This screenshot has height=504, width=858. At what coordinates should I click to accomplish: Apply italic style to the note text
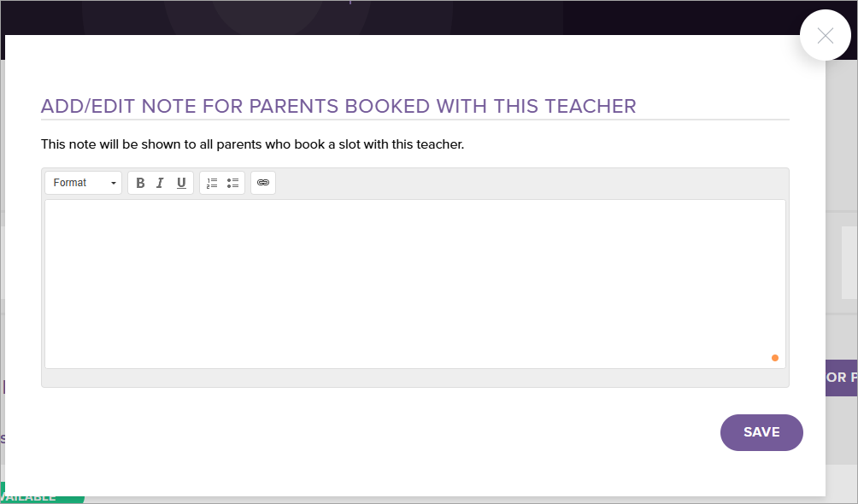[160, 183]
